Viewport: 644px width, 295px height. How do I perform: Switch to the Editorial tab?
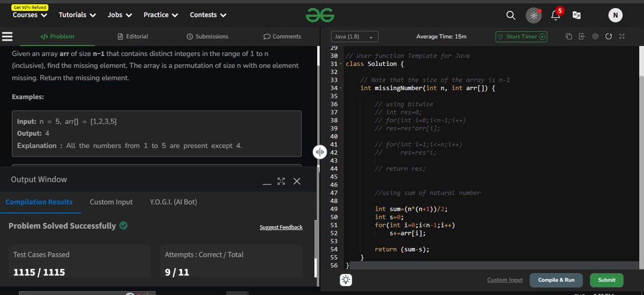pos(133,36)
